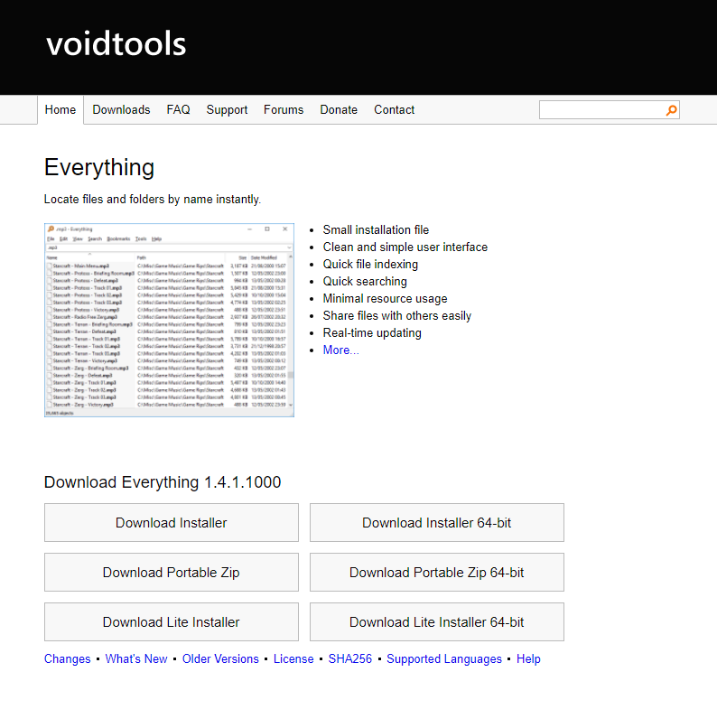The width and height of the screenshot is (717, 728).
Task: Open the Contact page
Action: (x=394, y=109)
